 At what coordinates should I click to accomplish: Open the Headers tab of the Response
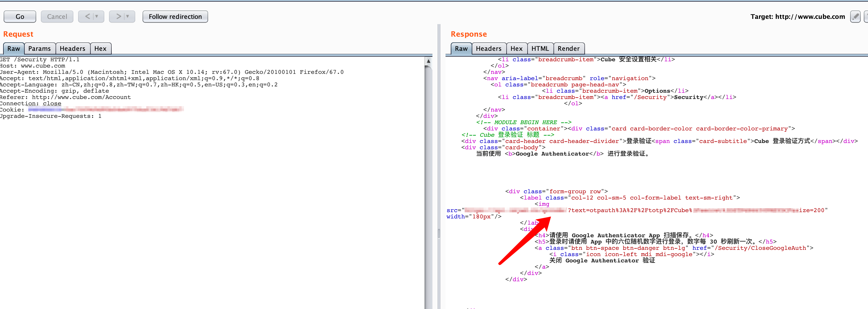click(489, 48)
